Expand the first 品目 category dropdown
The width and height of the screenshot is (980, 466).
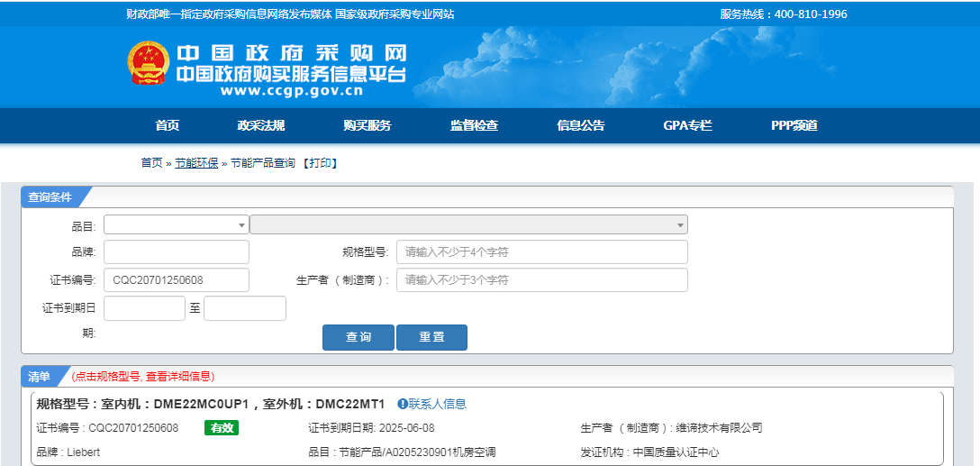177,224
